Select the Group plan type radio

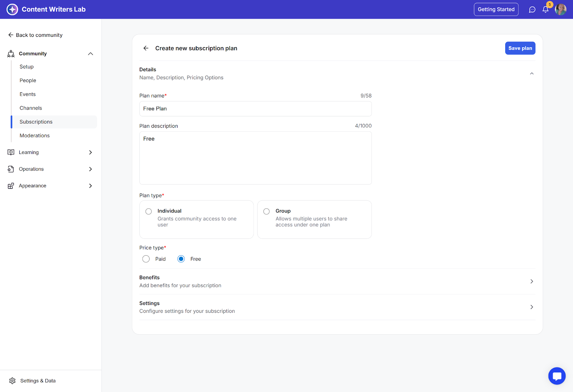coord(266,212)
